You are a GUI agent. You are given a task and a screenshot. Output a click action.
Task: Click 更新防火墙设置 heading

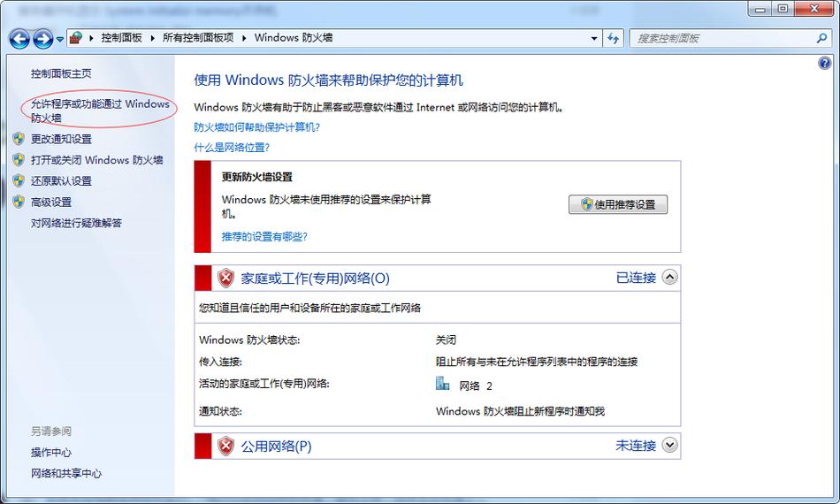[x=257, y=177]
